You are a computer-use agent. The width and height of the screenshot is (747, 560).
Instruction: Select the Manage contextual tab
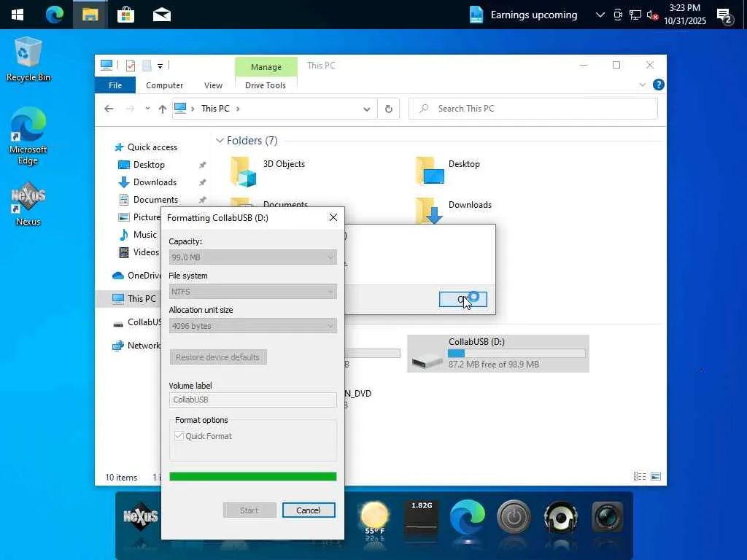266,66
